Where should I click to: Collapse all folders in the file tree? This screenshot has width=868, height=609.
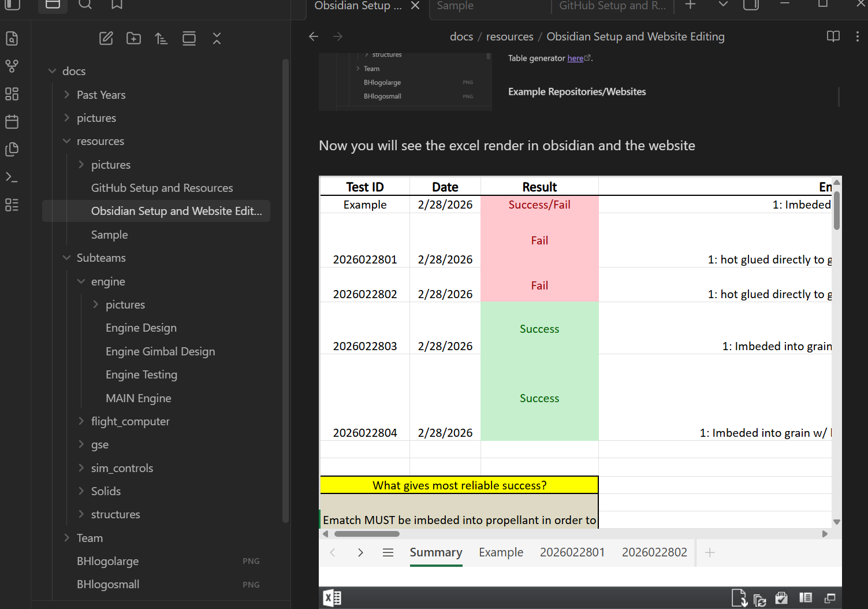pyautogui.click(x=217, y=39)
